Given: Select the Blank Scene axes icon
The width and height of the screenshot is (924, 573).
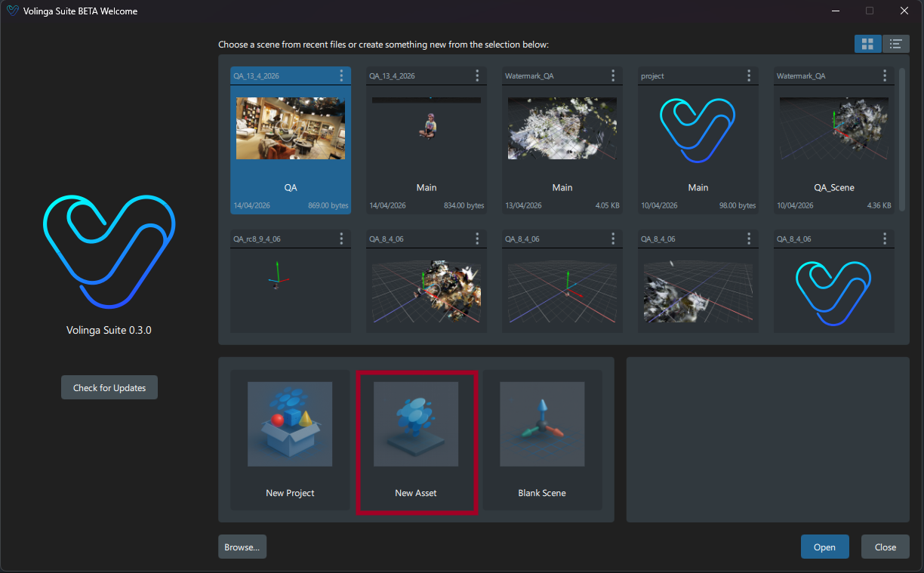Looking at the screenshot, I should pos(541,424).
